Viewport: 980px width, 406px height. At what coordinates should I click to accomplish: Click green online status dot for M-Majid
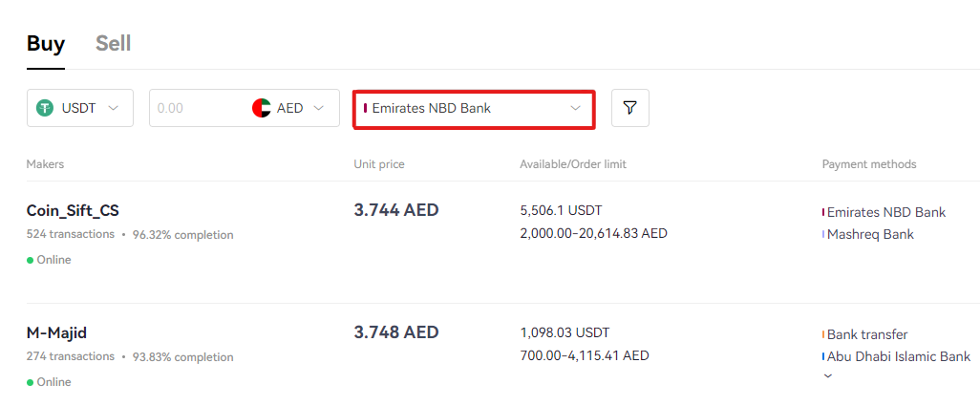coord(30,382)
